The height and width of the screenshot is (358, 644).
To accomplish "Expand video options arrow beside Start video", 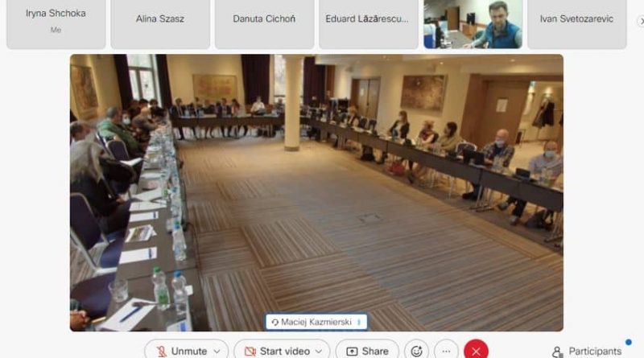I will coord(319,352).
